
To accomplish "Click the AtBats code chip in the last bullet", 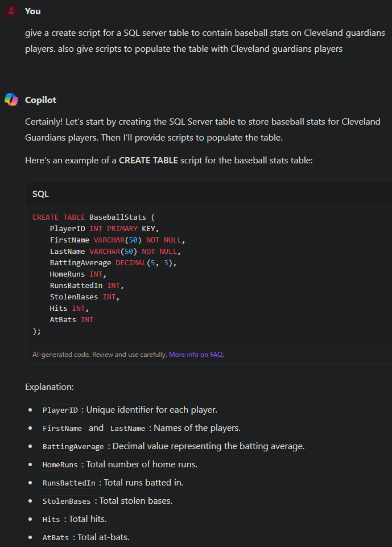I will [x=55, y=537].
